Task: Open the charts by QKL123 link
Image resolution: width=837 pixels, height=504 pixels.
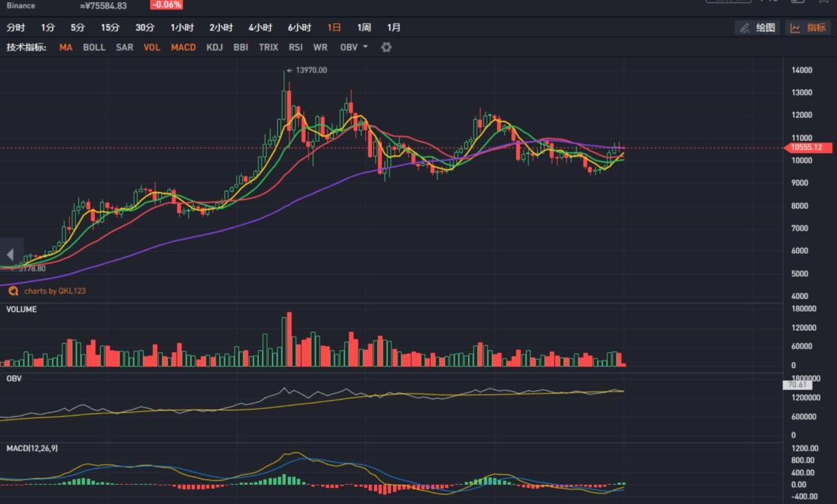Action: click(x=55, y=290)
